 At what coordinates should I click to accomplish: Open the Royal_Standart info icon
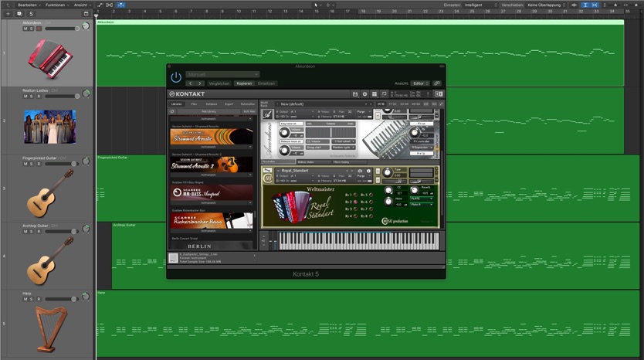tap(368, 171)
